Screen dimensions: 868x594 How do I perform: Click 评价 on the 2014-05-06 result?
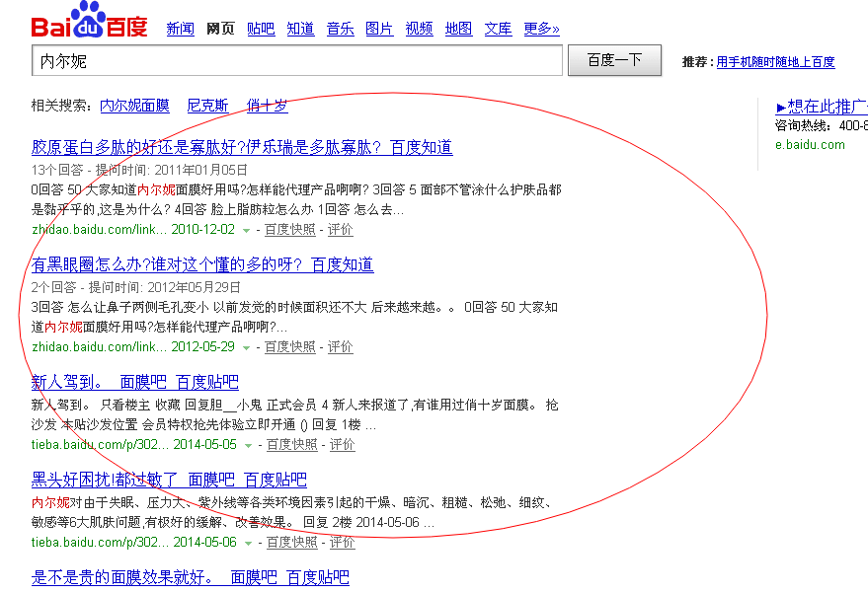(x=342, y=543)
